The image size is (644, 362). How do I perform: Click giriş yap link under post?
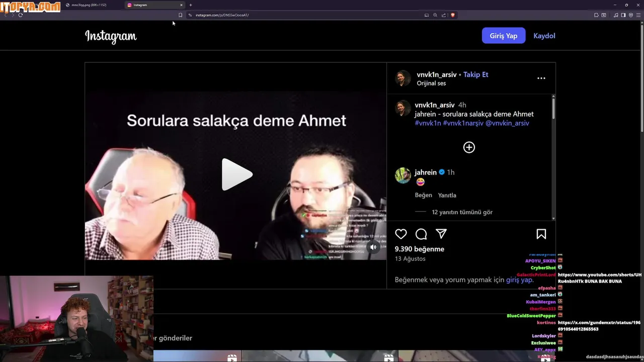tap(519, 280)
